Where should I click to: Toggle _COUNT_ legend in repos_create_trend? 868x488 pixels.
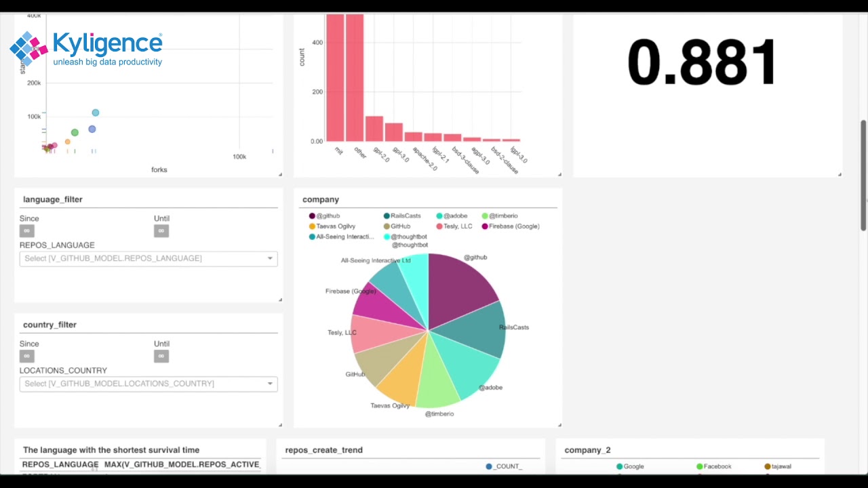pyautogui.click(x=504, y=466)
